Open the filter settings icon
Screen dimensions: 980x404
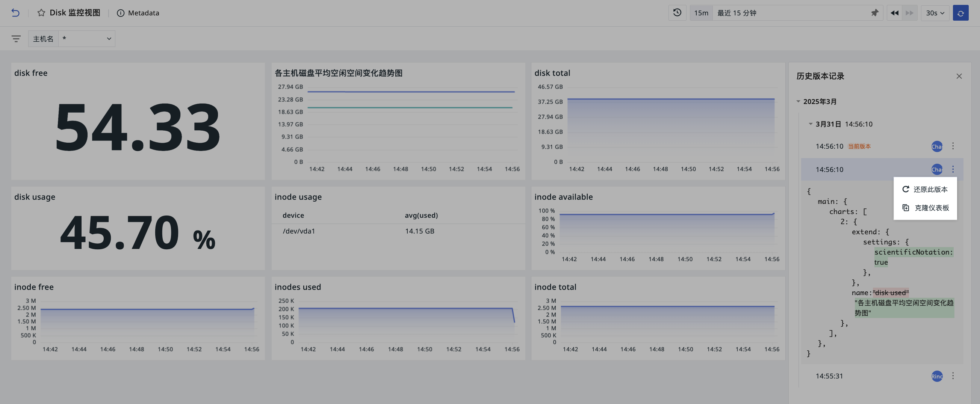(16, 39)
